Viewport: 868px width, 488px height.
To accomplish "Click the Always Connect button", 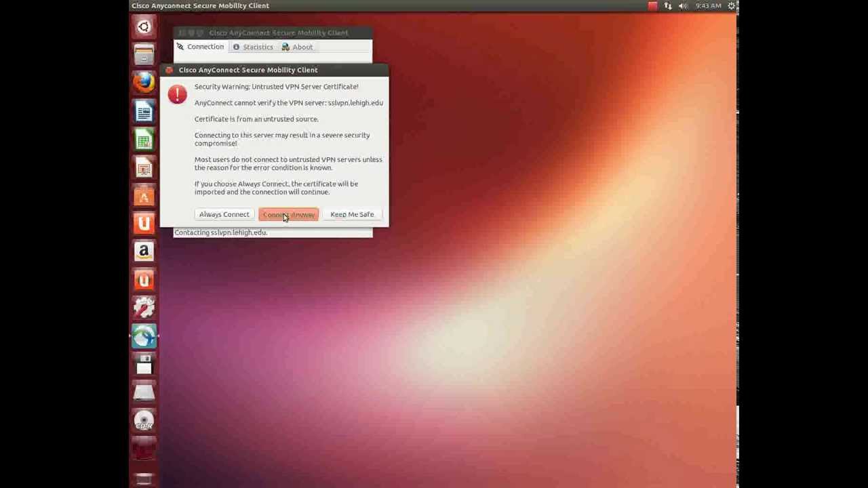I will point(224,214).
